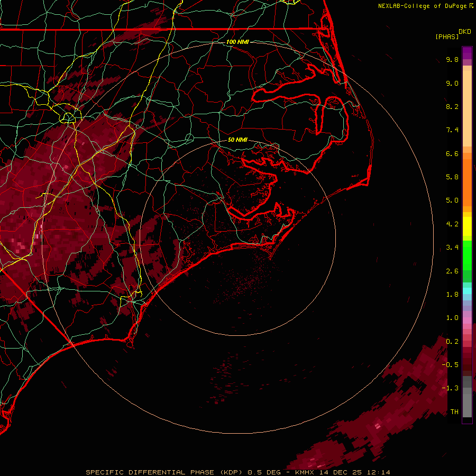Click the DKD label above the color scale
Image resolution: width=476 pixels, height=476 pixels.
(465, 32)
